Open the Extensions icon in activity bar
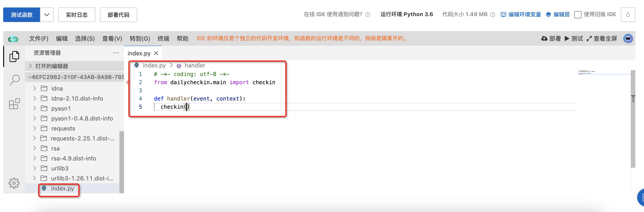 point(14,104)
